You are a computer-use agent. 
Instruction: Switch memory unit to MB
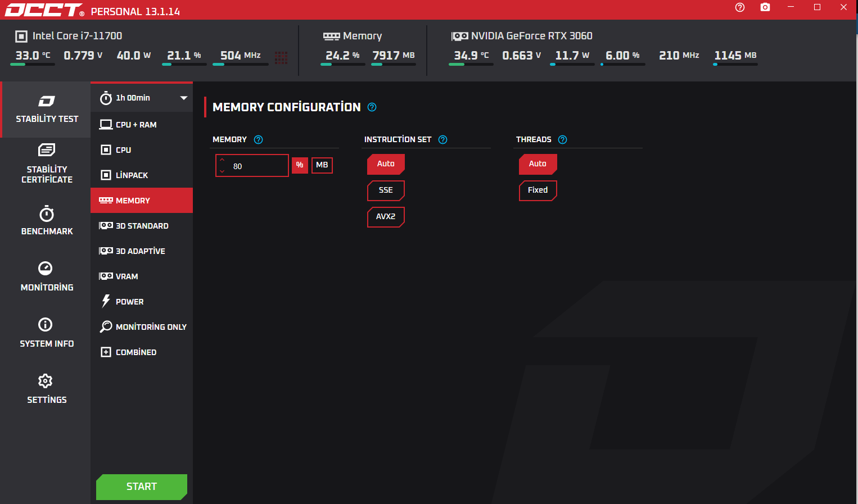[322, 165]
